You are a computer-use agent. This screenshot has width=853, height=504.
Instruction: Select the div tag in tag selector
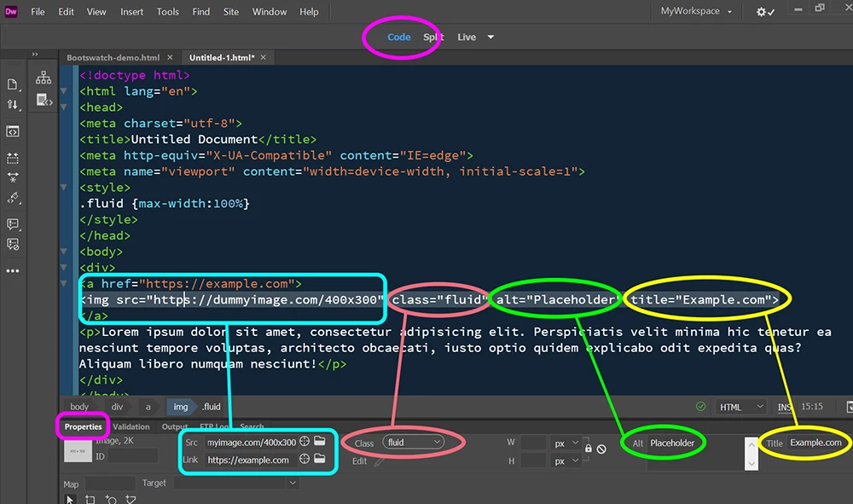[117, 406]
